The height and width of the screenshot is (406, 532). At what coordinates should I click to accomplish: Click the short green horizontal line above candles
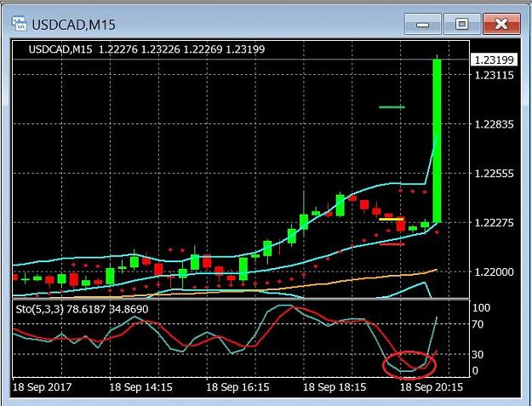pos(392,107)
